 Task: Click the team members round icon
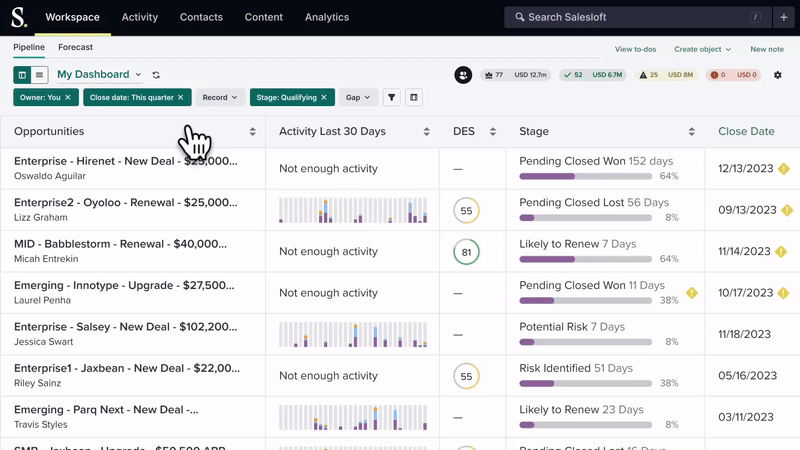tap(463, 75)
